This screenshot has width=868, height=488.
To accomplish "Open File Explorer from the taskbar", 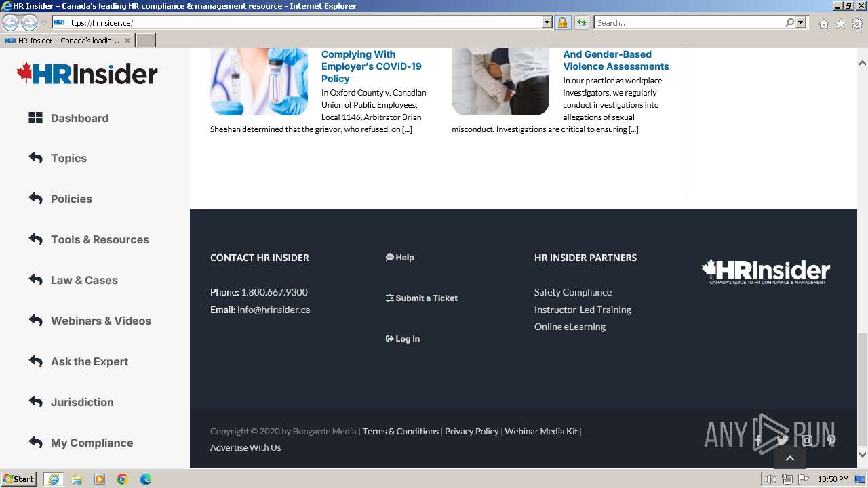I will pos(77,479).
